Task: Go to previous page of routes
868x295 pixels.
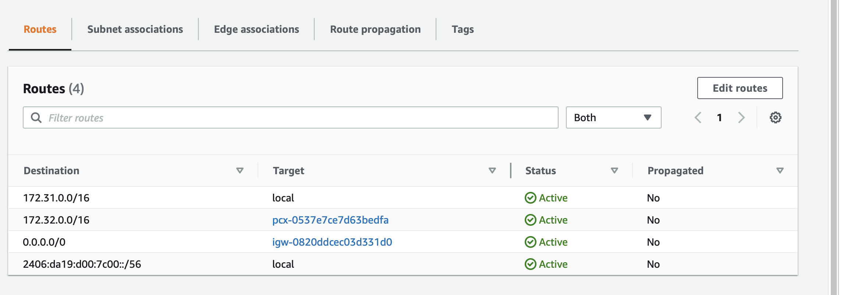Action: tap(698, 117)
